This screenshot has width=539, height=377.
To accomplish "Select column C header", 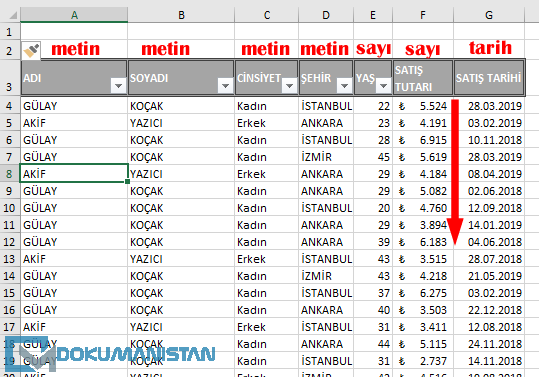I will [x=266, y=15].
